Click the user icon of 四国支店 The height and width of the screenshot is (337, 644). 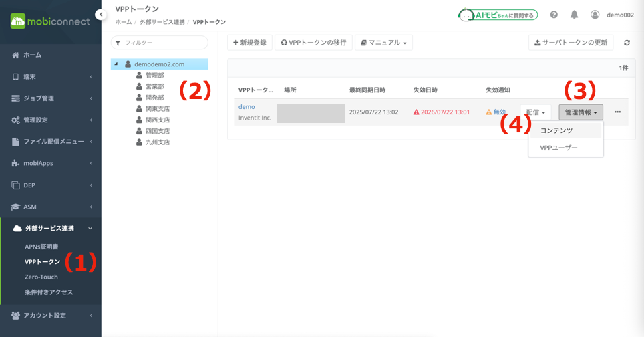(x=139, y=130)
